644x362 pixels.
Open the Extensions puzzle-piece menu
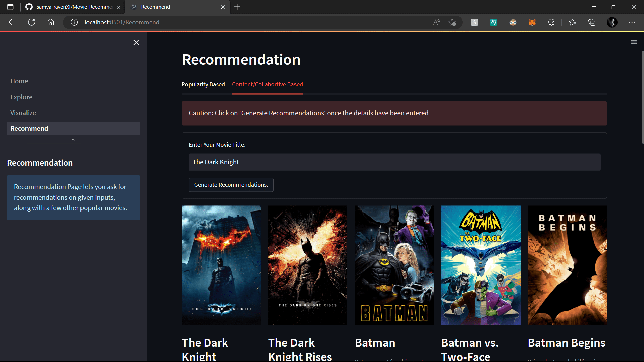551,22
